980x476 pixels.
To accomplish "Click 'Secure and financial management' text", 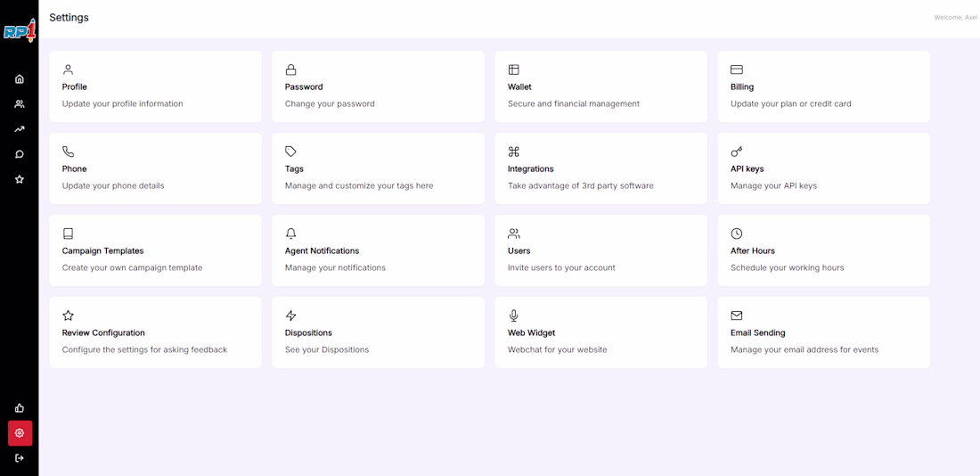I will click(574, 103).
